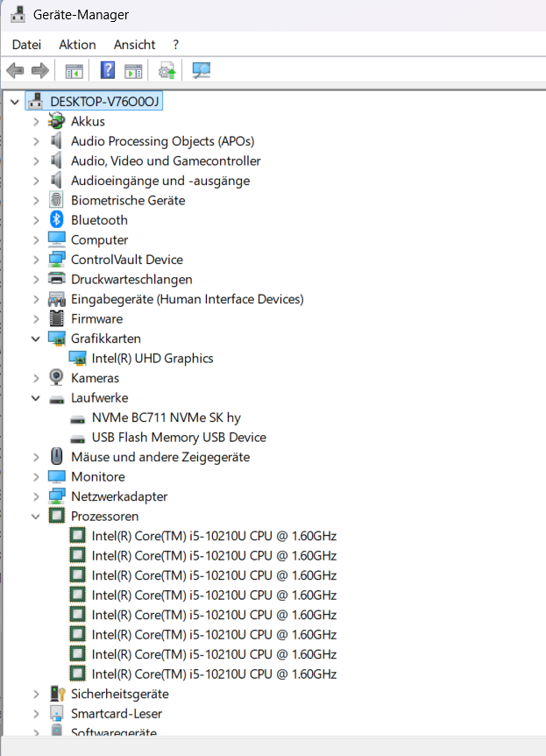
Task: Select the Smartcard-Leser label
Action: [117, 714]
